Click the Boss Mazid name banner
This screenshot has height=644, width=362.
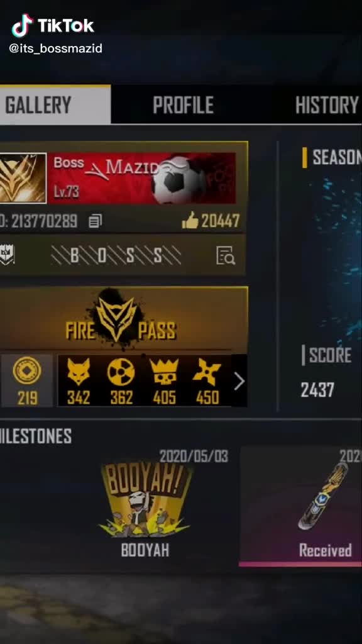click(x=142, y=178)
